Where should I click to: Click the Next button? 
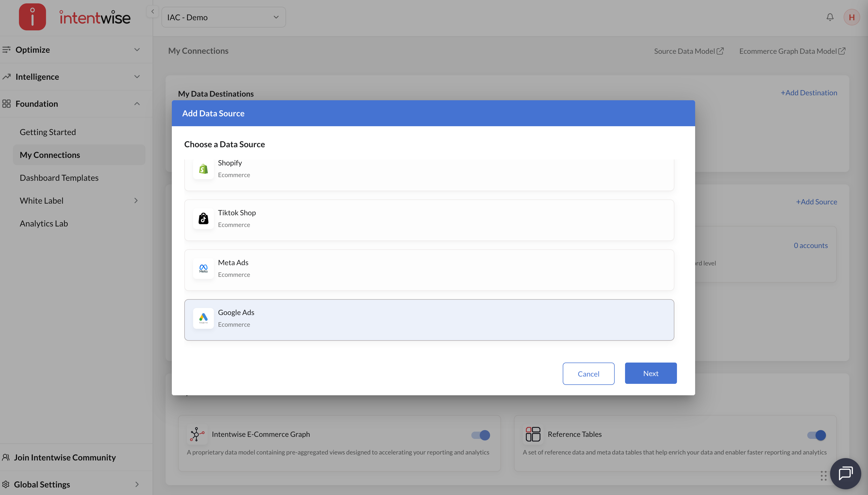click(x=650, y=373)
